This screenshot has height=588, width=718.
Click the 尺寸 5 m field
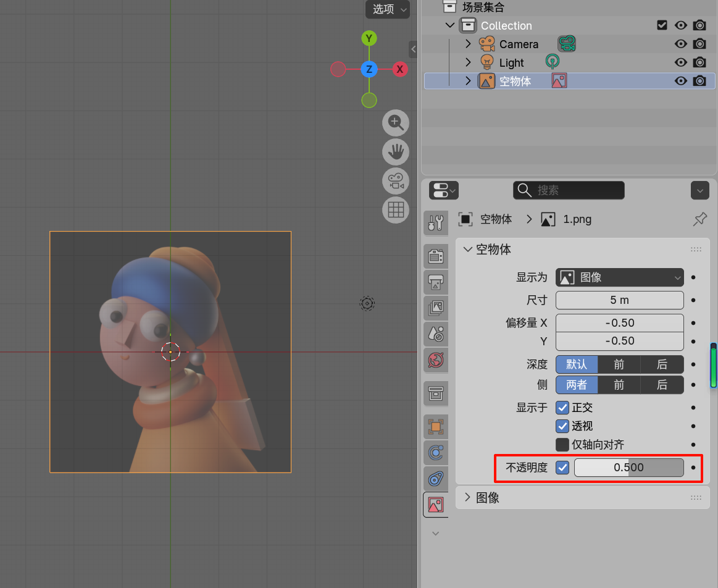pos(620,300)
